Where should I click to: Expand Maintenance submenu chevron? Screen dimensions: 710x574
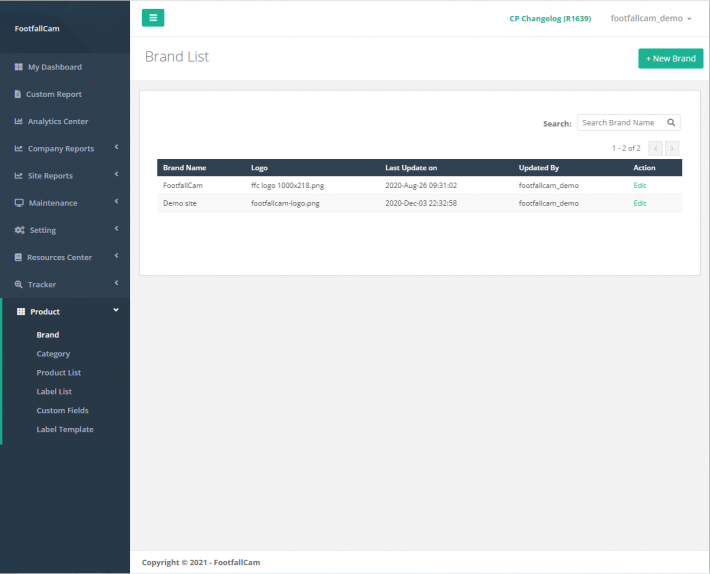[x=116, y=201]
